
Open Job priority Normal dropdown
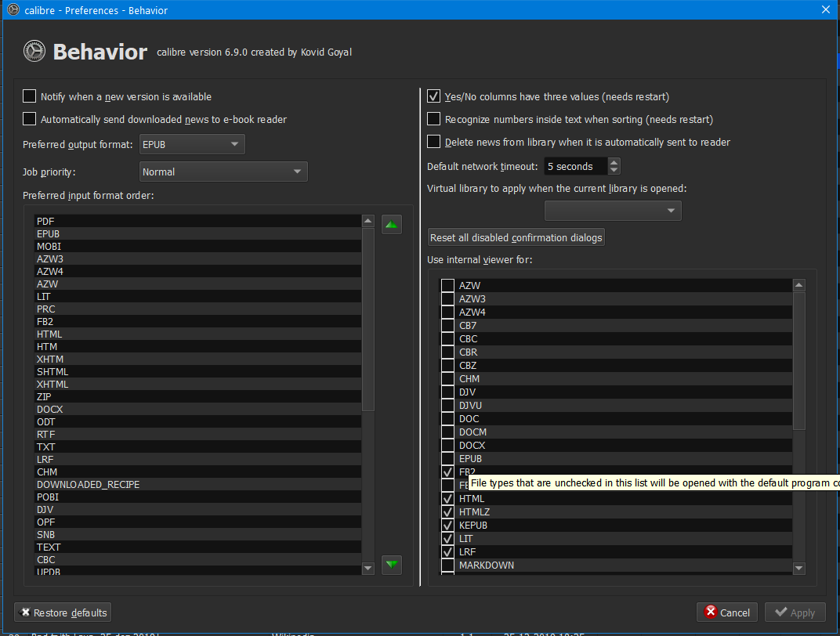223,172
